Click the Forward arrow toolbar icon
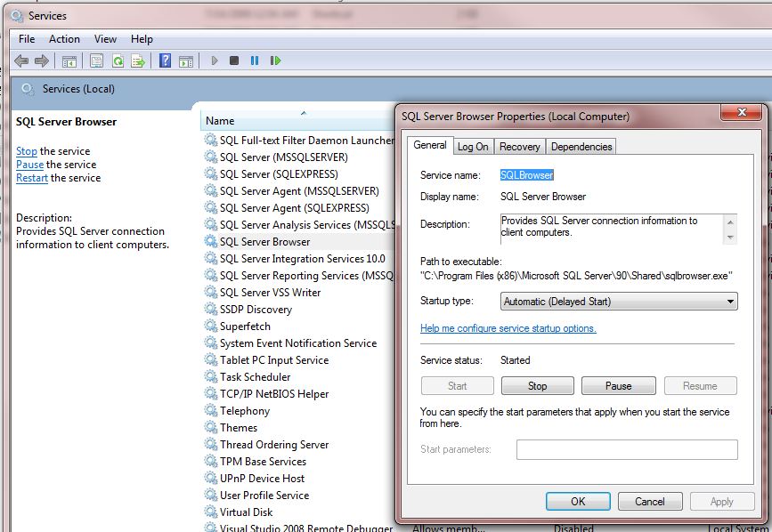The height and width of the screenshot is (532, 772). pos(42,61)
